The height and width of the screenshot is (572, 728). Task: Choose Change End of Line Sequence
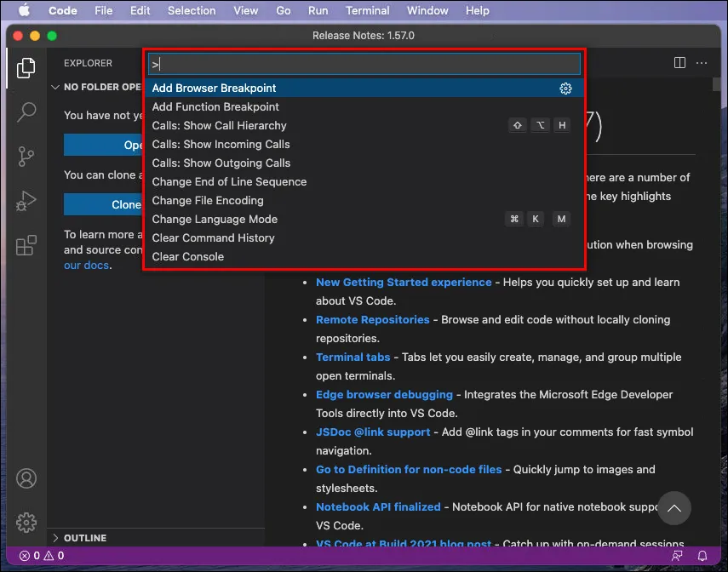(x=364, y=181)
